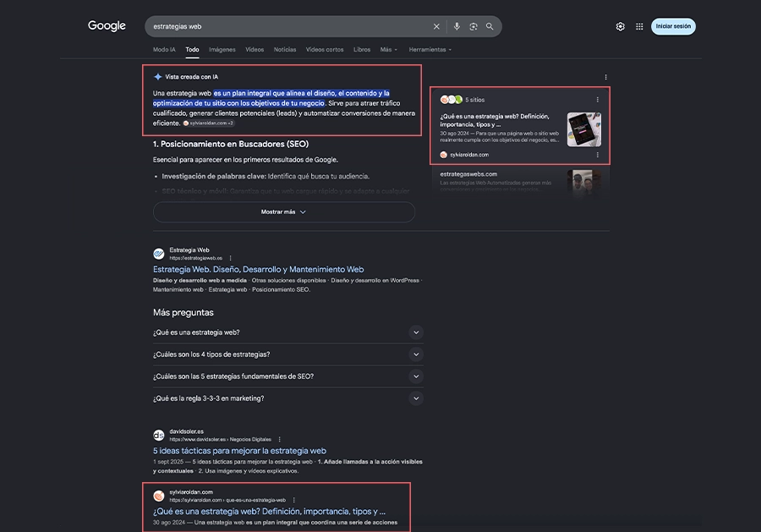Open the Videos tab

255,50
